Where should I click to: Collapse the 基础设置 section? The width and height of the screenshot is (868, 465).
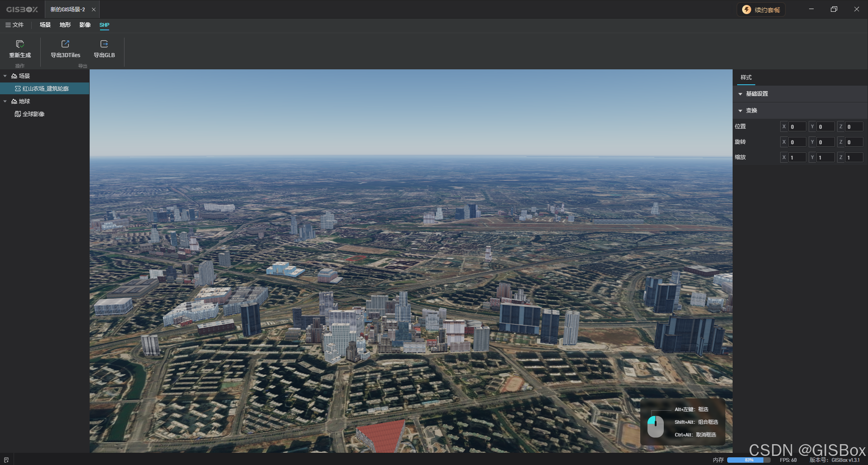pos(740,94)
